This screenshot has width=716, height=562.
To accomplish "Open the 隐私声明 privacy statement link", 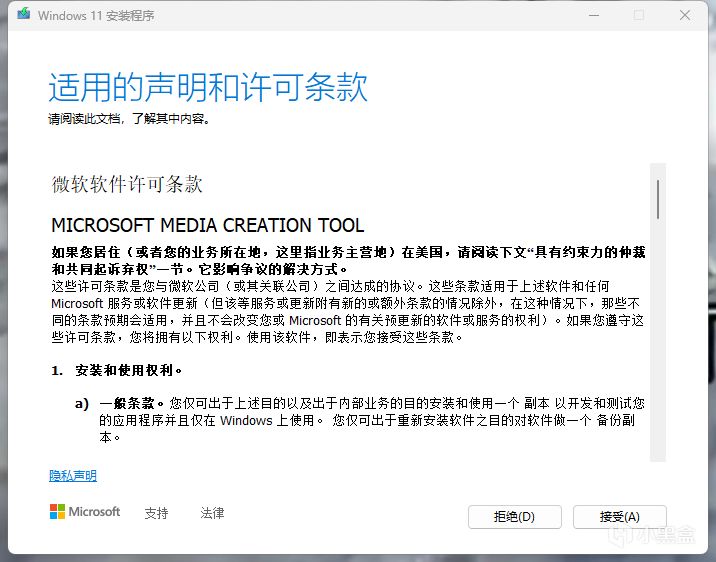I will tap(73, 476).
